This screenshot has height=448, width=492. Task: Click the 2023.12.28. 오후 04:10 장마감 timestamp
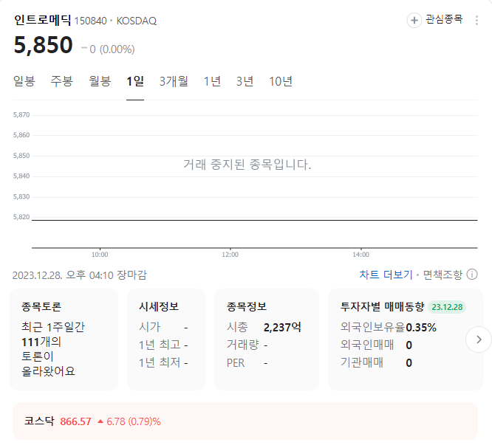(80, 275)
